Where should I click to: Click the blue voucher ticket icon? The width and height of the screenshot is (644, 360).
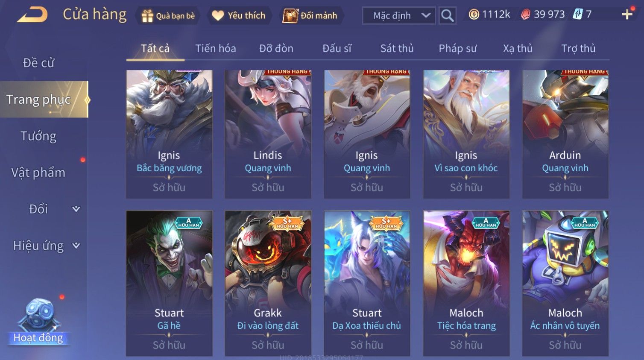point(578,15)
